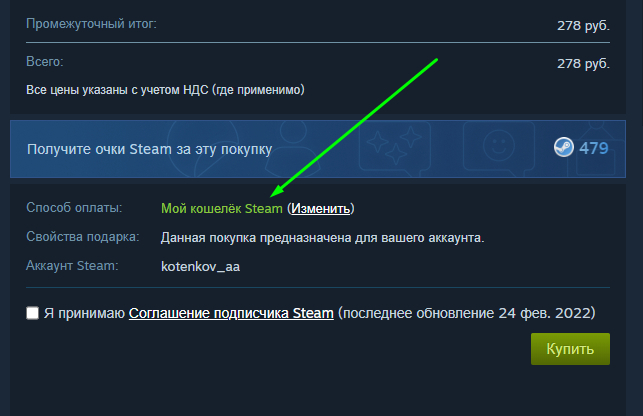This screenshot has width=643, height=416.
Task: Click the sparkle stars chat bubble icon
Action: point(394,147)
